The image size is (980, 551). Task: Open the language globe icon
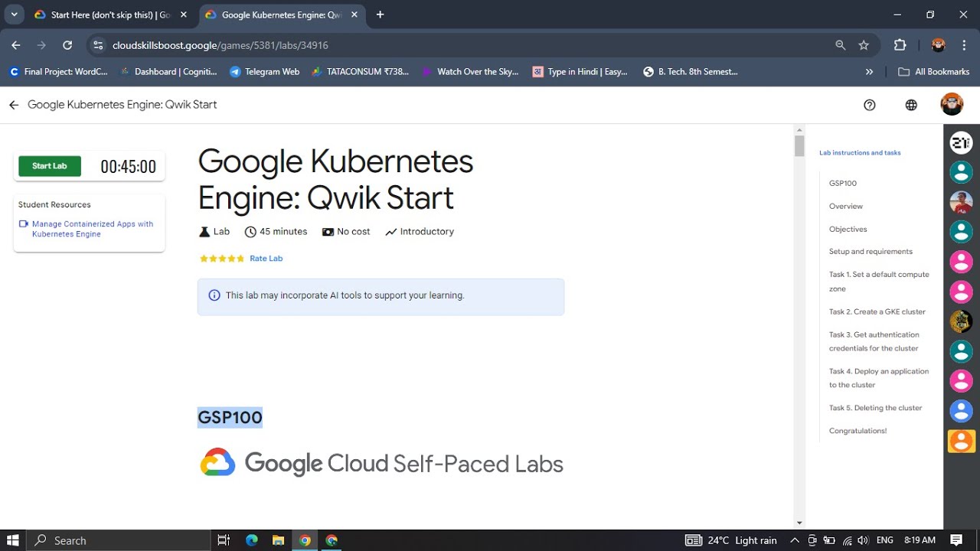coord(911,105)
